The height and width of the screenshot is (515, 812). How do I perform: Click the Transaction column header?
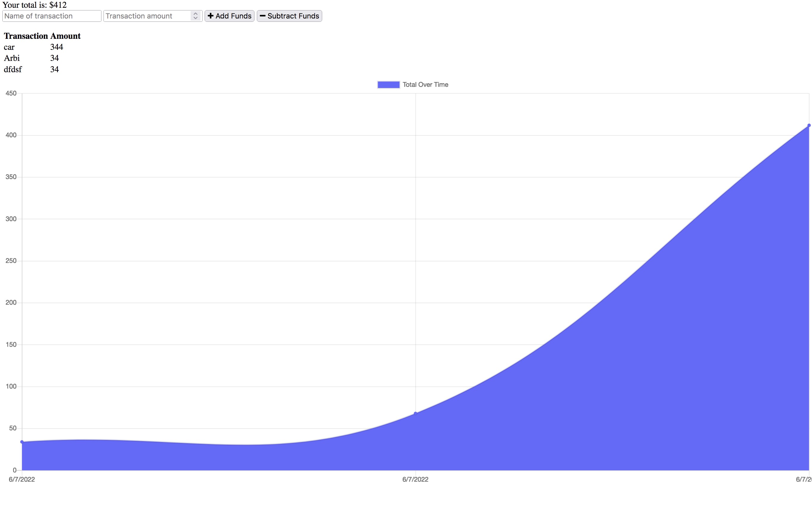(x=26, y=36)
